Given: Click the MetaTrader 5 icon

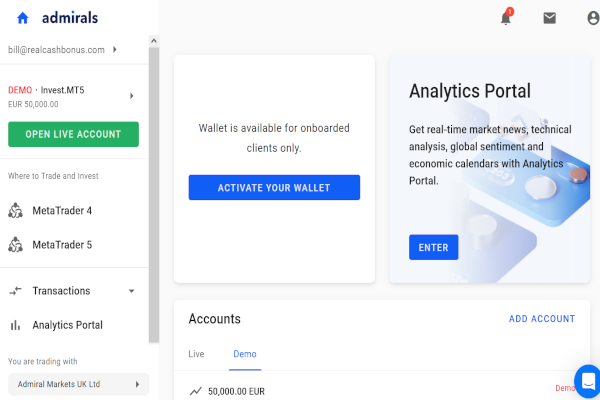Looking at the screenshot, I should click(15, 245).
